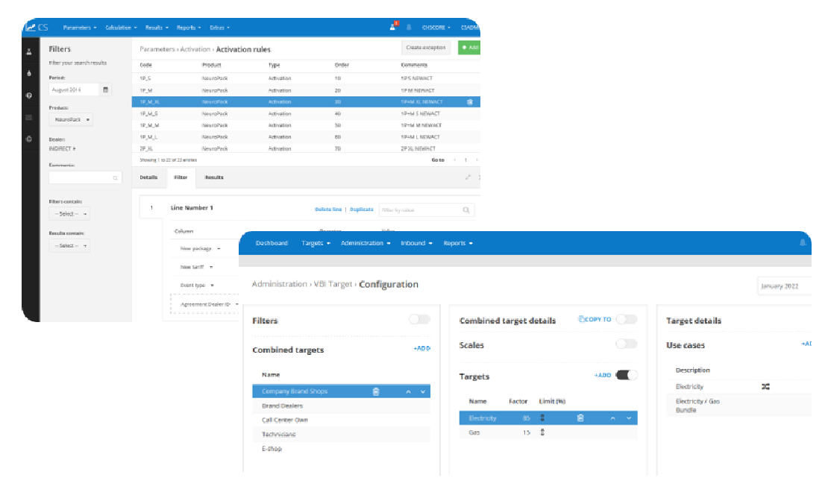
Task: Click the trash icon on Company Brand Shops
Action: click(x=376, y=391)
